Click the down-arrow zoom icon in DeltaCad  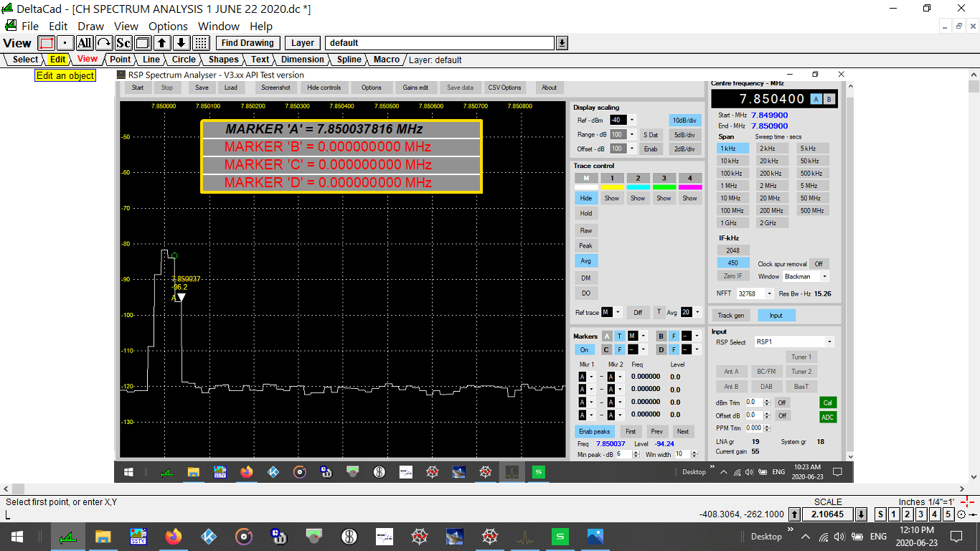tap(181, 43)
